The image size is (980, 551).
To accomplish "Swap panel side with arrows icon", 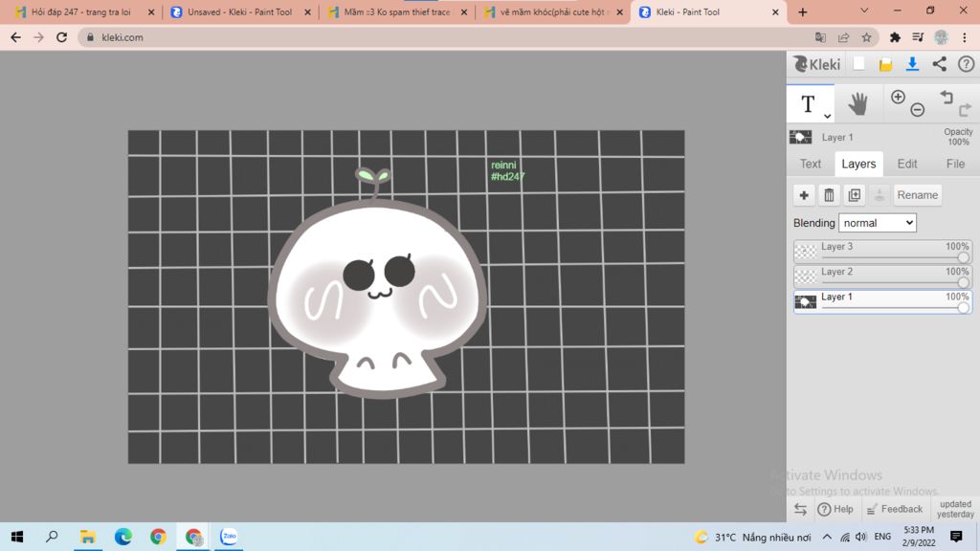I will coord(801,509).
